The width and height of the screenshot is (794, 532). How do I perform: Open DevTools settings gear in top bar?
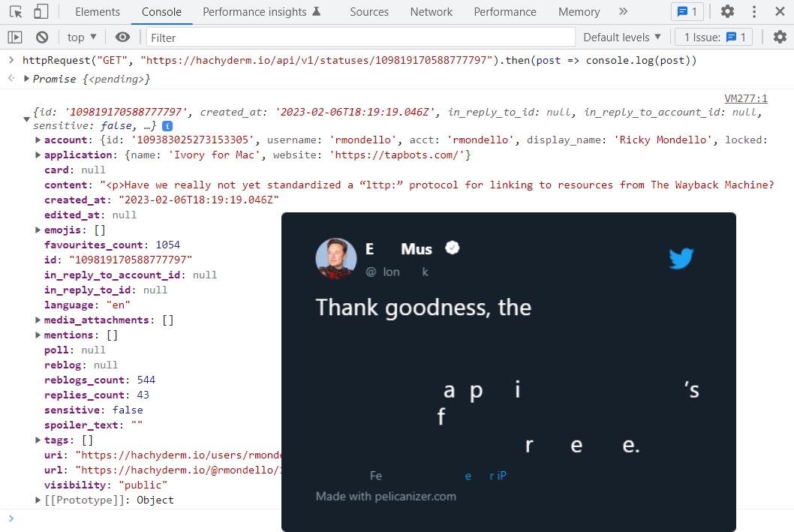727,11
